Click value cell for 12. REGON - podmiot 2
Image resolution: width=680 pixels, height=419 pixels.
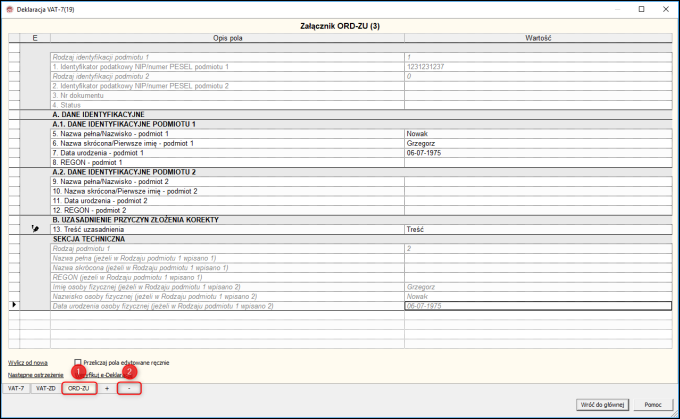pyautogui.click(x=538, y=210)
